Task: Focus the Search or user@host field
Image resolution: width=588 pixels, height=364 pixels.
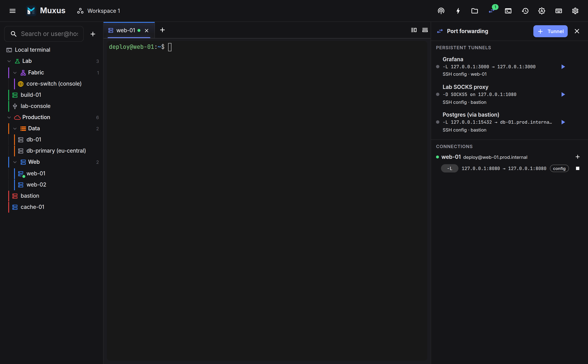Action: (x=44, y=34)
